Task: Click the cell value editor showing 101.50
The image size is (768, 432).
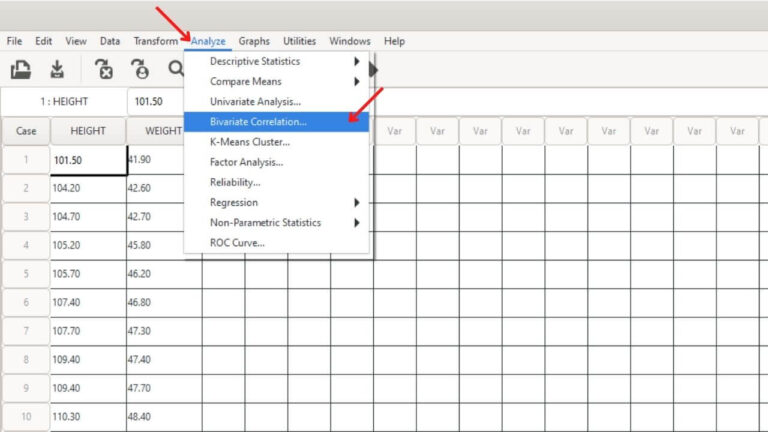Action: (156, 101)
